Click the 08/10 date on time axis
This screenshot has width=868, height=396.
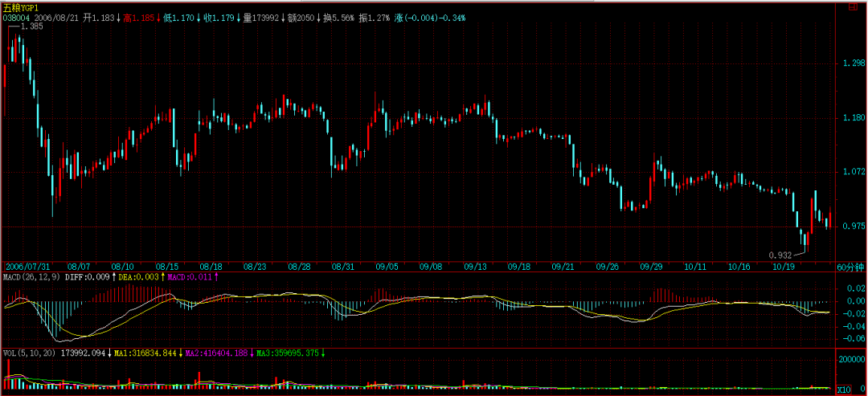tap(124, 267)
